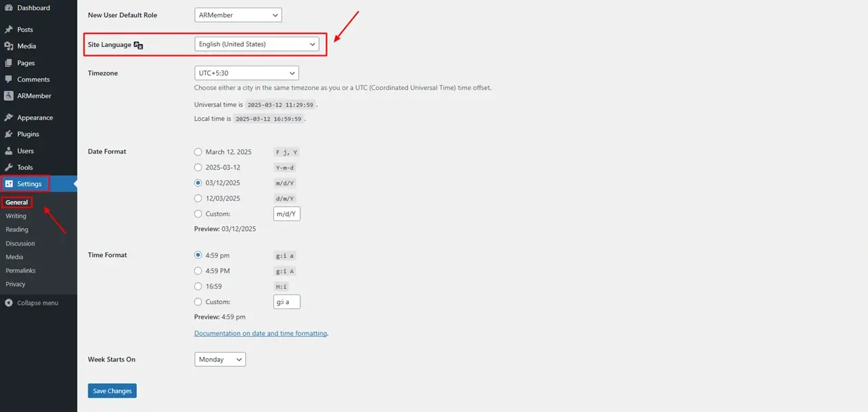Click the date Preview: 03/12/2025 text
Viewport: 868px width, 412px height.
[225, 229]
